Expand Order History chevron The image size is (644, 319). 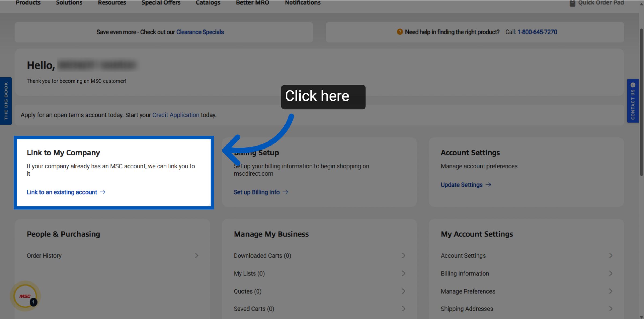(197, 255)
